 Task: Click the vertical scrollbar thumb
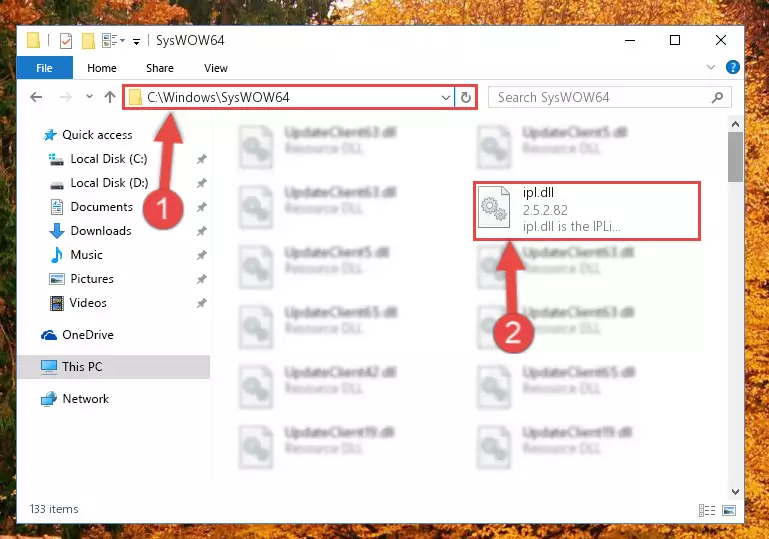[735, 157]
